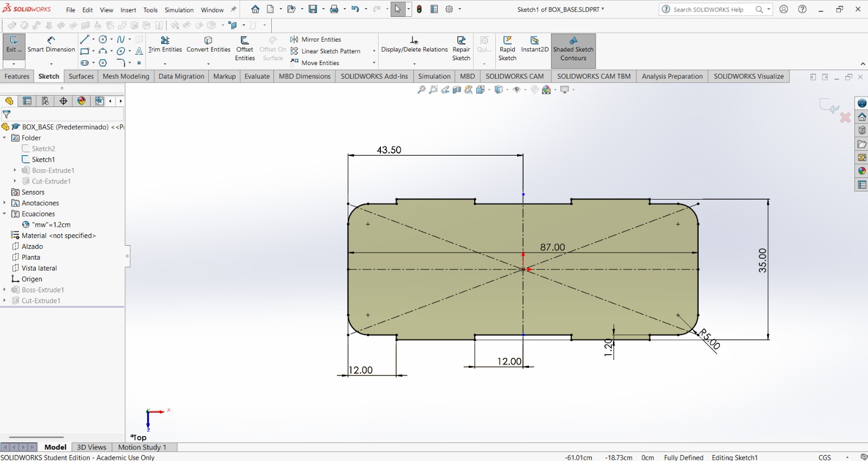Toggle Shaded Sketch Contours off
The height and width of the screenshot is (461, 868).
(573, 49)
